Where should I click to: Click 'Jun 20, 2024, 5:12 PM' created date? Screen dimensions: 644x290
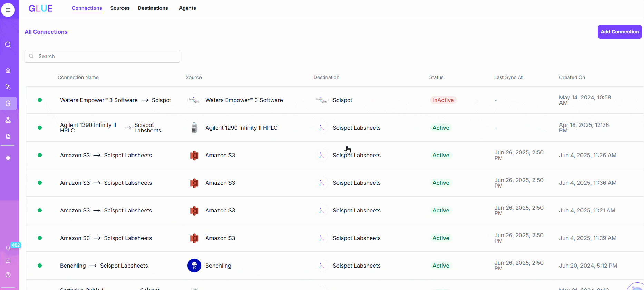click(x=588, y=266)
